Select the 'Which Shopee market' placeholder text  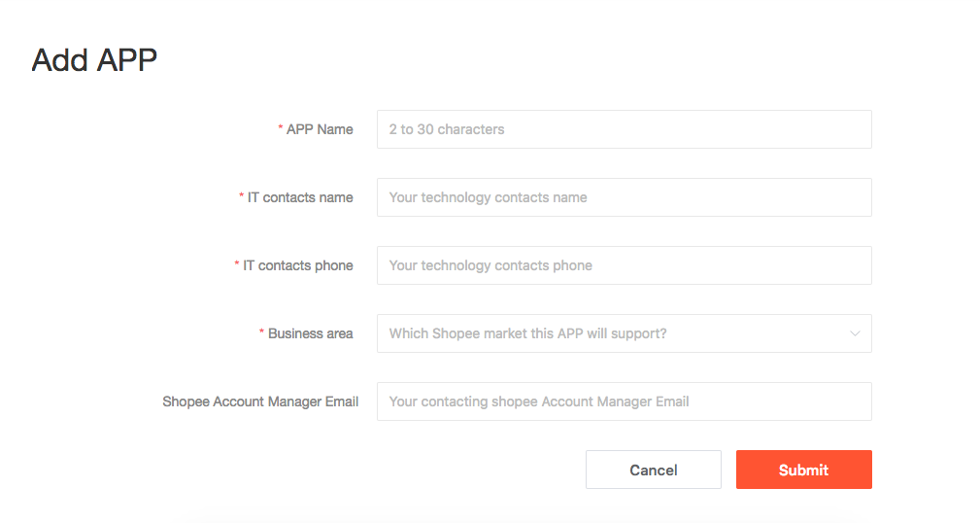pyautogui.click(x=527, y=333)
